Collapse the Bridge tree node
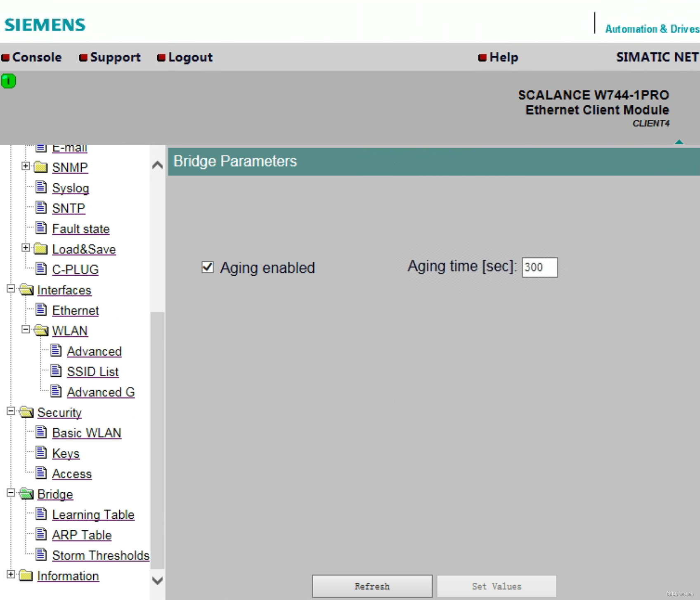 tap(11, 493)
